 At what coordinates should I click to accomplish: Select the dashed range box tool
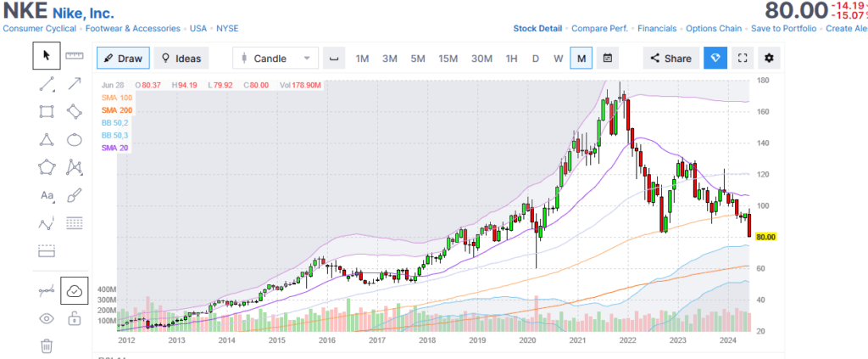47,250
